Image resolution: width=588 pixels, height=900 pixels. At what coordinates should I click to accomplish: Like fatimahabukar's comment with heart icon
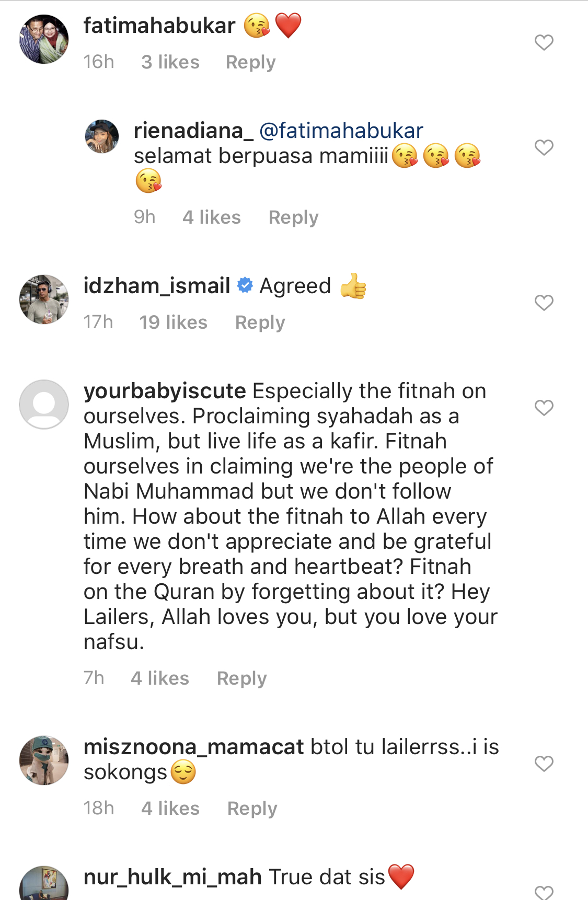[x=544, y=42]
